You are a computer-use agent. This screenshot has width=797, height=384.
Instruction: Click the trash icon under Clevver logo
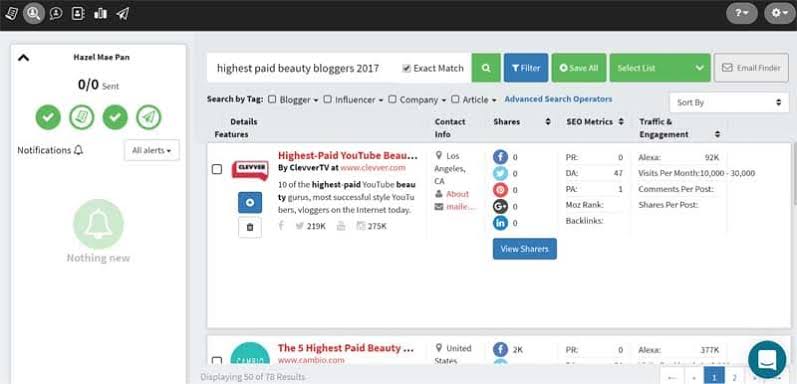[250, 227]
